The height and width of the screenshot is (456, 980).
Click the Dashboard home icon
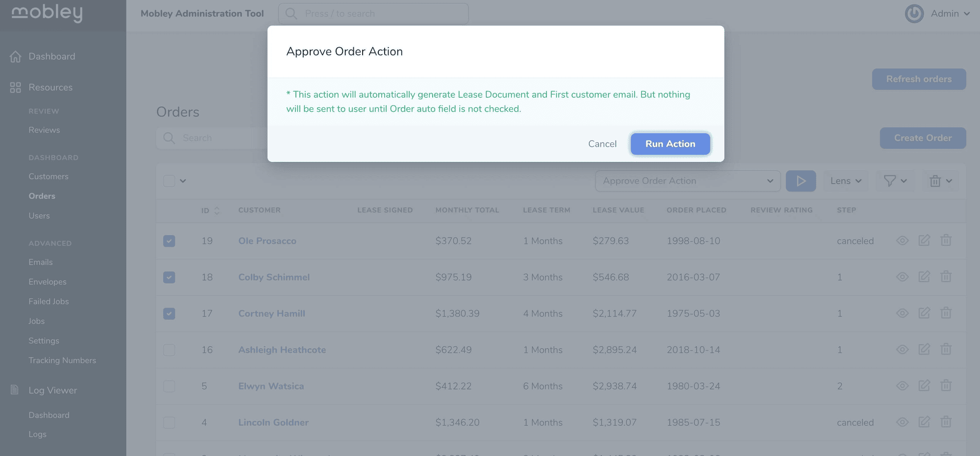point(15,57)
